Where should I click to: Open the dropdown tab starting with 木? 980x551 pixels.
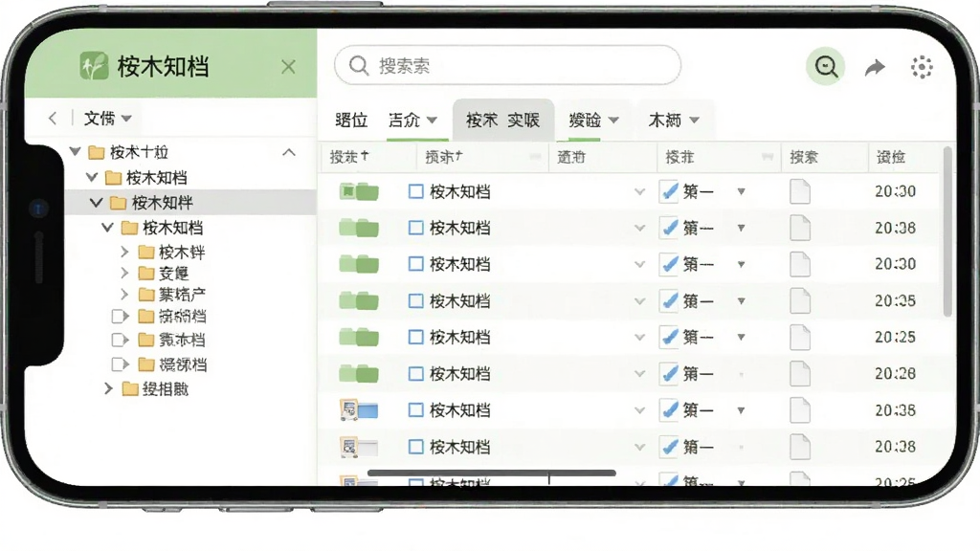click(674, 120)
